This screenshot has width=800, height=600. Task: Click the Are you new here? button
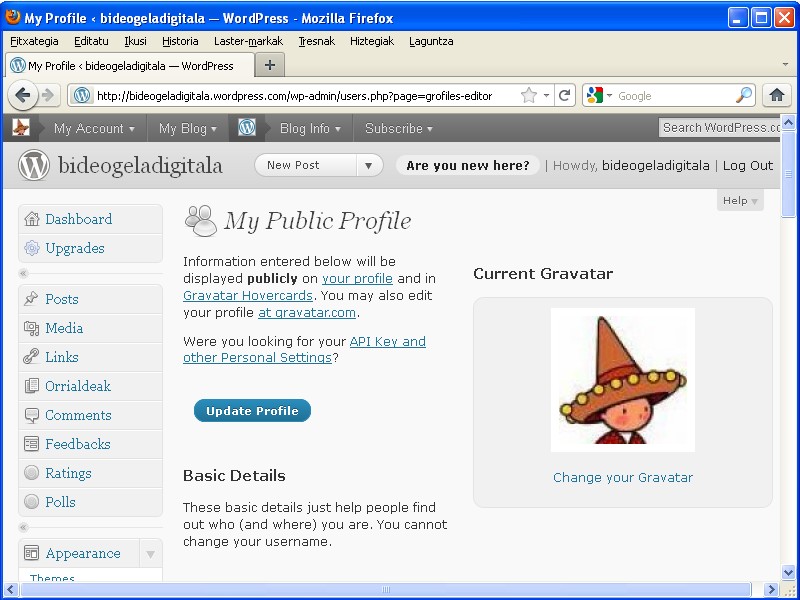coord(468,165)
